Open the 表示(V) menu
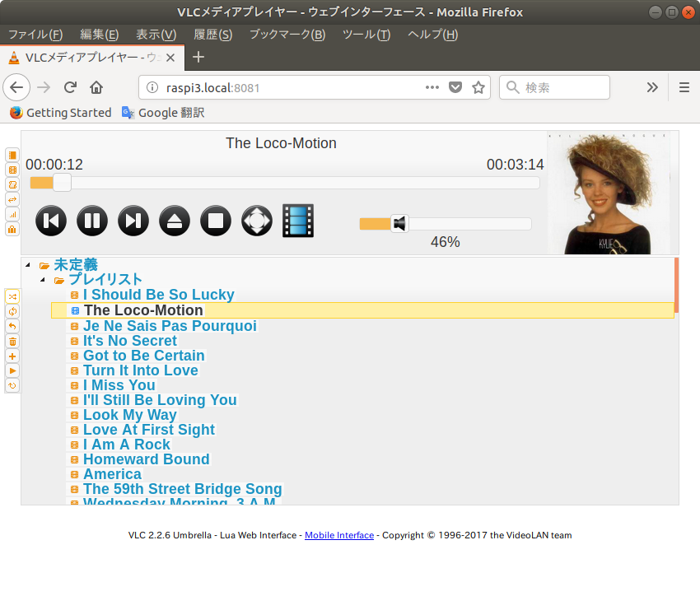Viewport: 700px width, 596px height. [156, 35]
